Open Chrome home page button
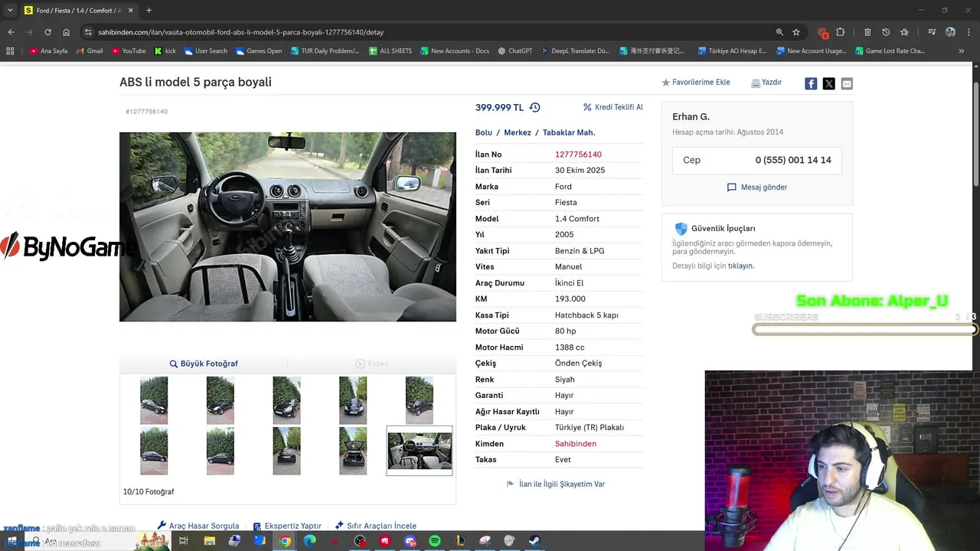This screenshot has height=551, width=980. coord(67,32)
